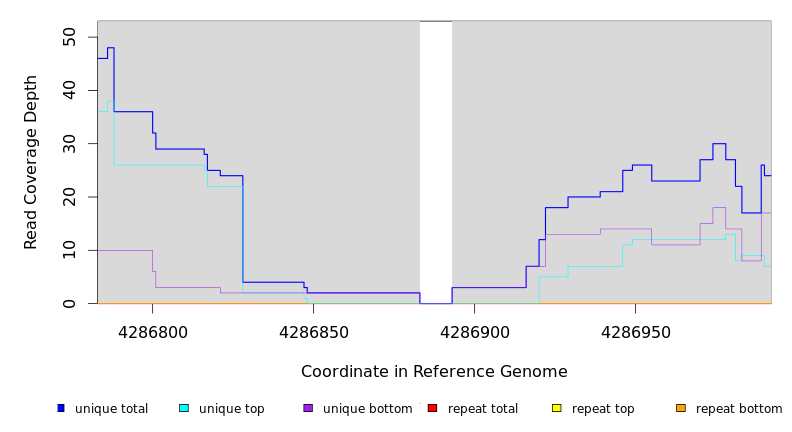Select the 'repeat bottom' legend label
The height and width of the screenshot is (432, 792).
click(x=739, y=409)
